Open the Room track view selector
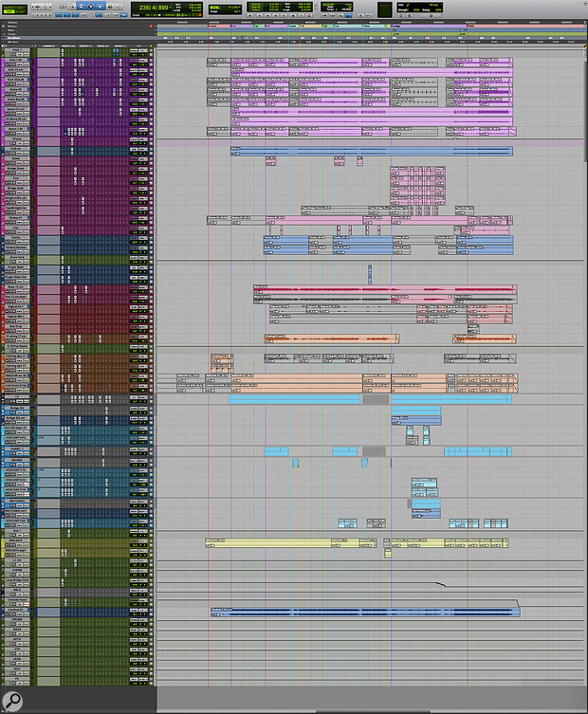The width and height of the screenshot is (588, 714). point(20,134)
